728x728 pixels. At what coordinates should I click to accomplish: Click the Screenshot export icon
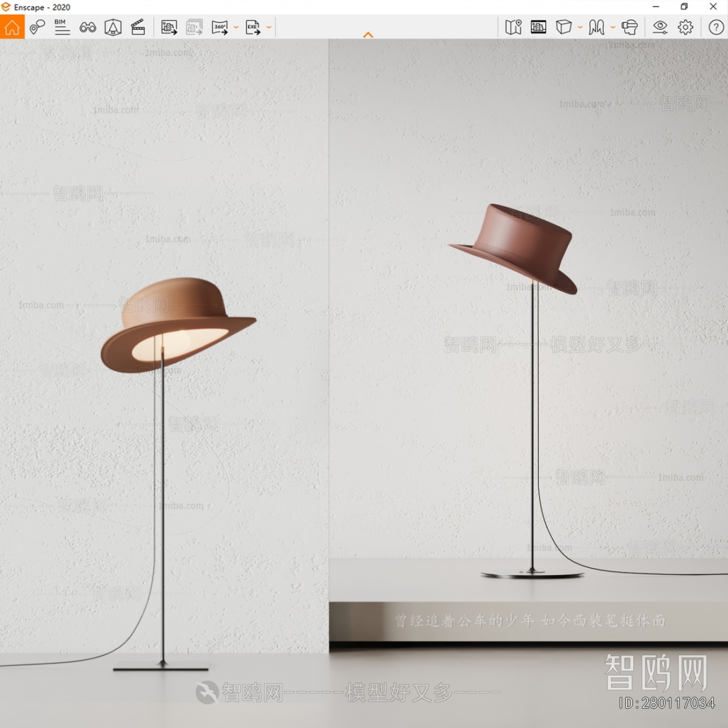tap(169, 27)
